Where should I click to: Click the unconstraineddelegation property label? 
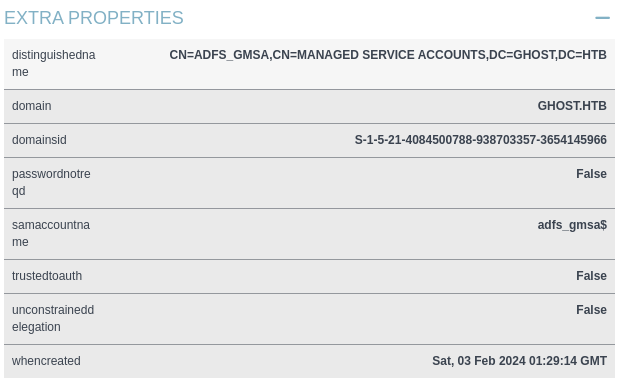click(x=53, y=318)
